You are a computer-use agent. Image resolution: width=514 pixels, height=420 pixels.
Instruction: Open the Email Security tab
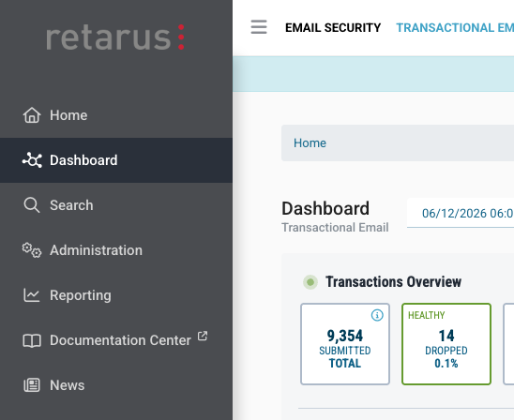coord(333,28)
